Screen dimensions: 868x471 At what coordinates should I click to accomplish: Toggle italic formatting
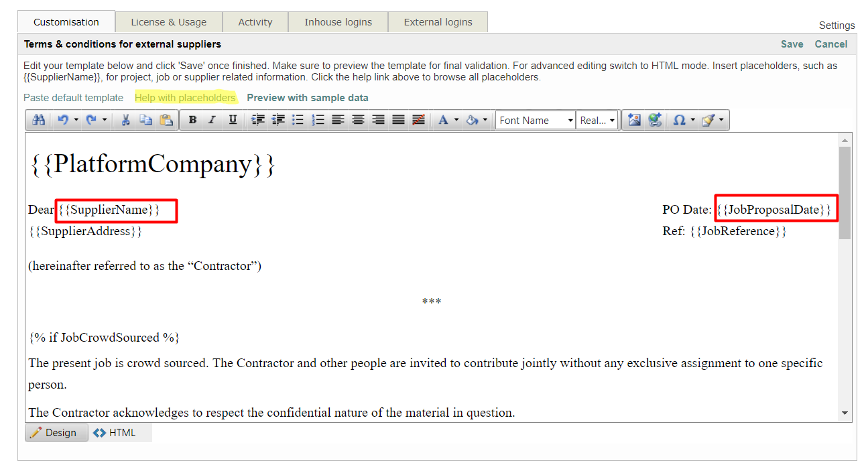(212, 120)
